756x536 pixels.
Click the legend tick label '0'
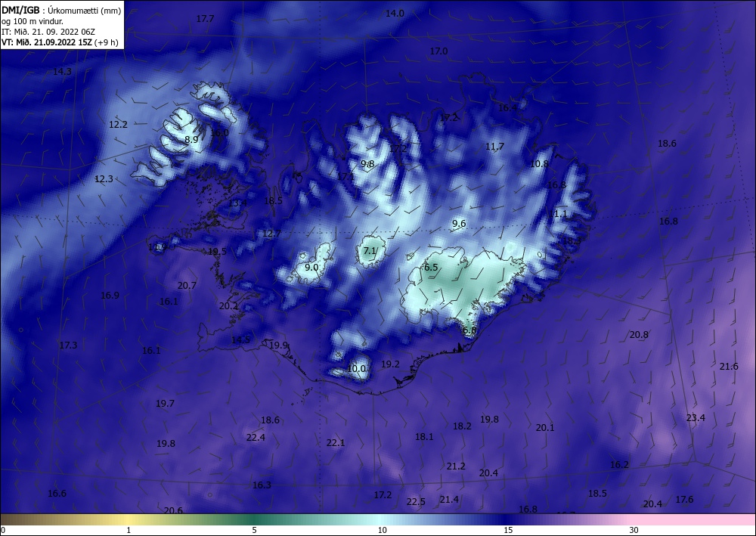pyautogui.click(x=3, y=530)
